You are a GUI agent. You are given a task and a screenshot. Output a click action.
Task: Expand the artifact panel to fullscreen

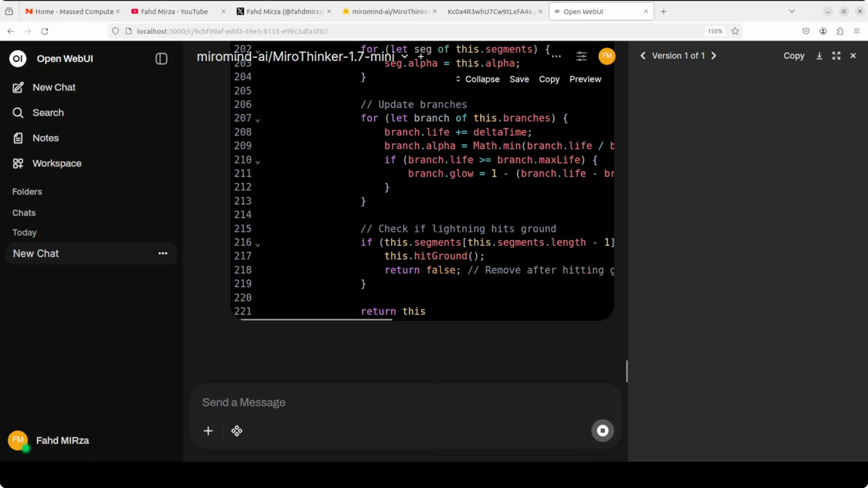(x=837, y=56)
